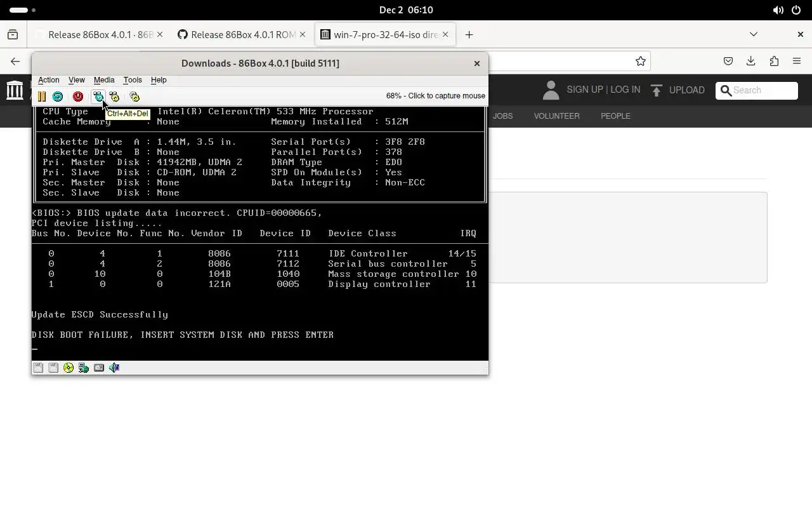Viewport: 812px width, 508px height.
Task: Click the UPLOAD button on archive.org
Action: coord(677,90)
